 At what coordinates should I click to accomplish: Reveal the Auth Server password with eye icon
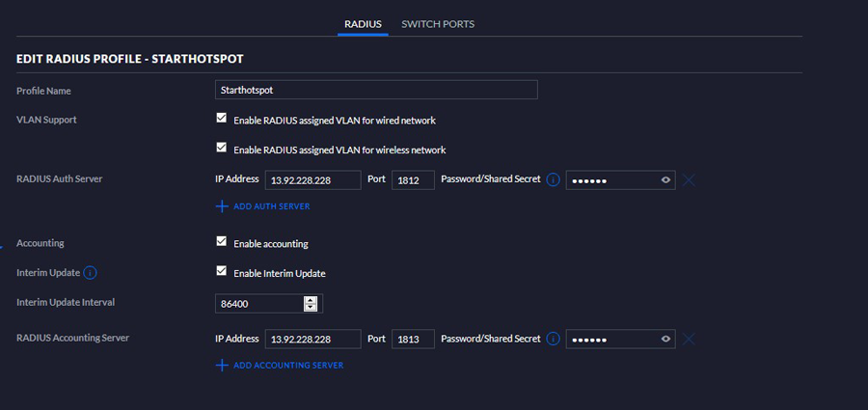[x=665, y=179]
